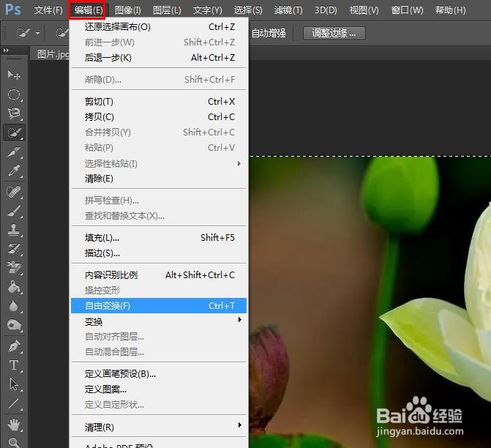Open tool preset picker dropdown arrow
The height and width of the screenshot is (448, 491).
(x=37, y=33)
